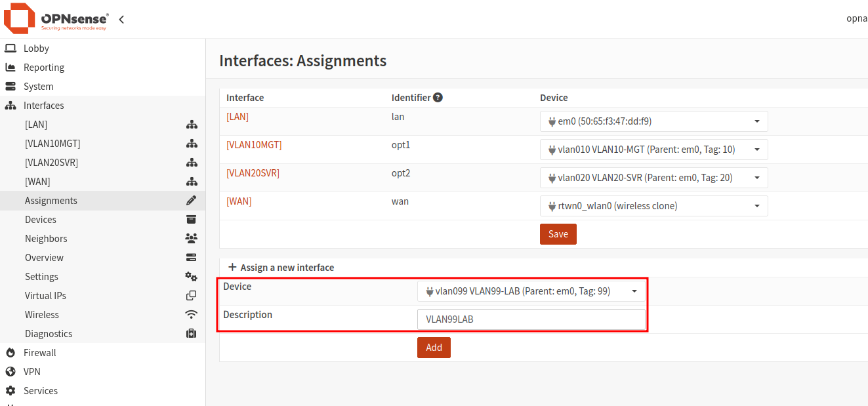Collapse the sidebar with the chevron arrow
The image size is (868, 406).
pyautogui.click(x=121, y=20)
